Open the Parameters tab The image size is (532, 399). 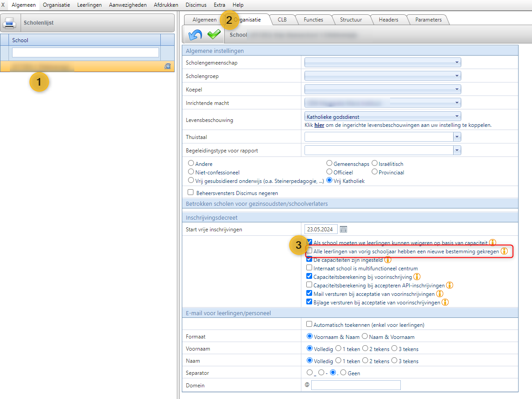[428, 20]
